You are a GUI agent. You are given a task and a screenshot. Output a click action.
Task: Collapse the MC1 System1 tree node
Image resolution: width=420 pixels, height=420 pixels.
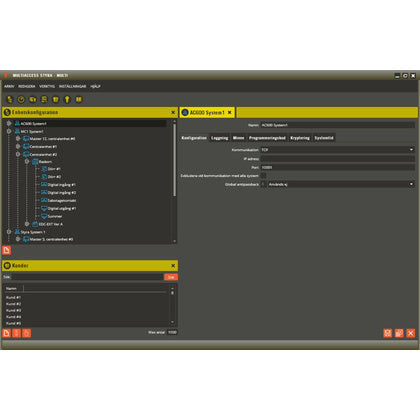pyautogui.click(x=9, y=131)
